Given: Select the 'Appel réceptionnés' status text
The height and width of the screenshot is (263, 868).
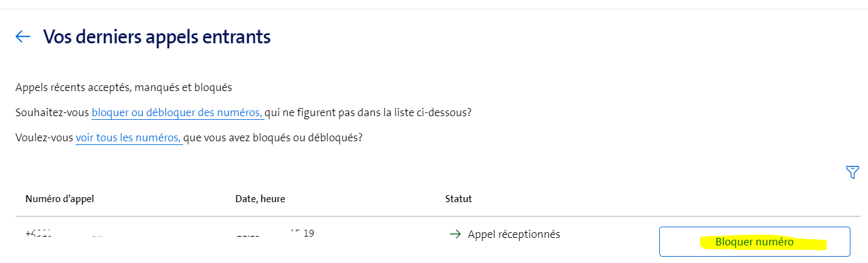Looking at the screenshot, I should [x=514, y=234].
